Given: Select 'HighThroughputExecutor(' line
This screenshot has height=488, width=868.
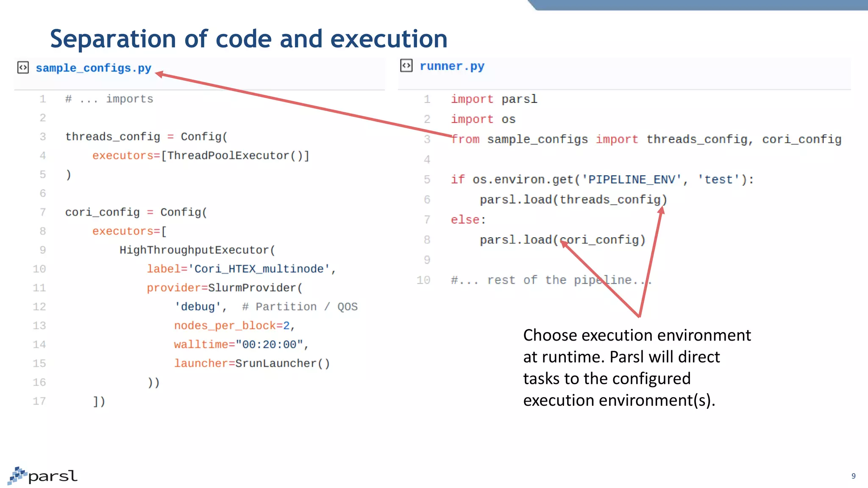Looking at the screenshot, I should pos(198,250).
